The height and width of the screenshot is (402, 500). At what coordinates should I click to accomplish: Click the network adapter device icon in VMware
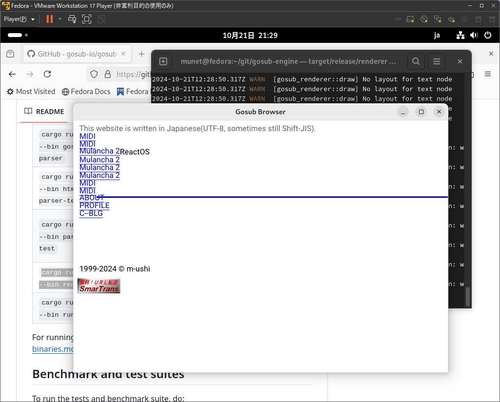coord(438,19)
